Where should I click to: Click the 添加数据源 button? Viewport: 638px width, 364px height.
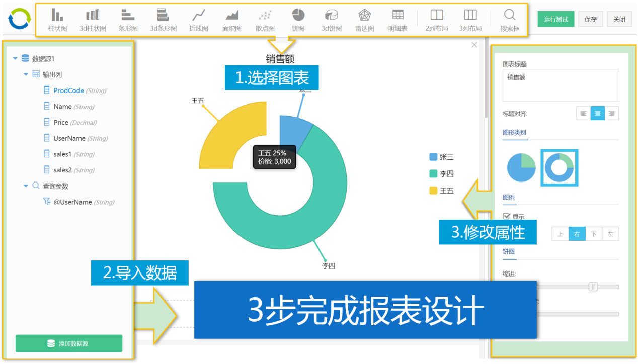click(x=69, y=343)
